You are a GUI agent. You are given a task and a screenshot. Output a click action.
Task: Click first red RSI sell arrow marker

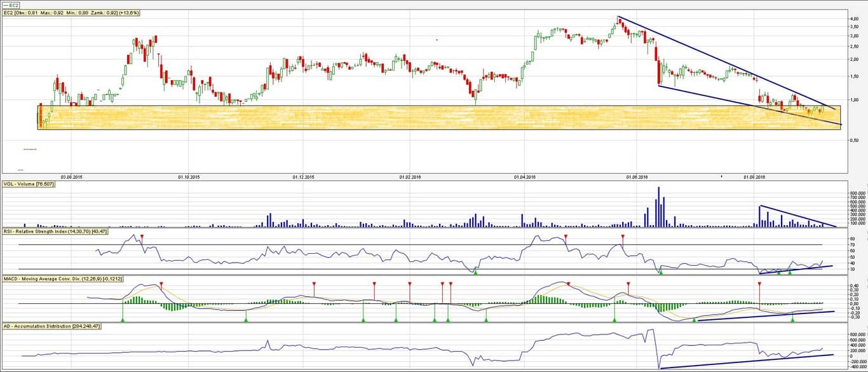click(142, 237)
